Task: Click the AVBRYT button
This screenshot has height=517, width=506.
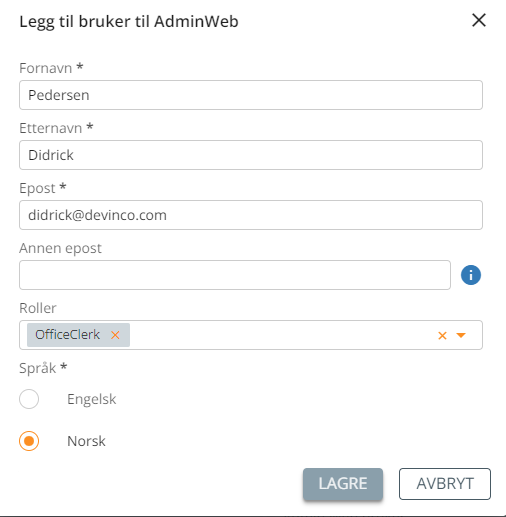Action: click(x=445, y=484)
